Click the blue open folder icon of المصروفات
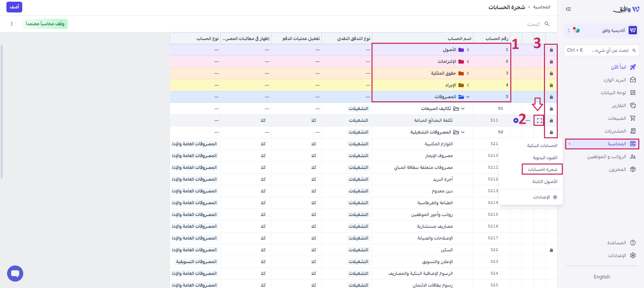This screenshot has height=288, width=644. click(461, 97)
